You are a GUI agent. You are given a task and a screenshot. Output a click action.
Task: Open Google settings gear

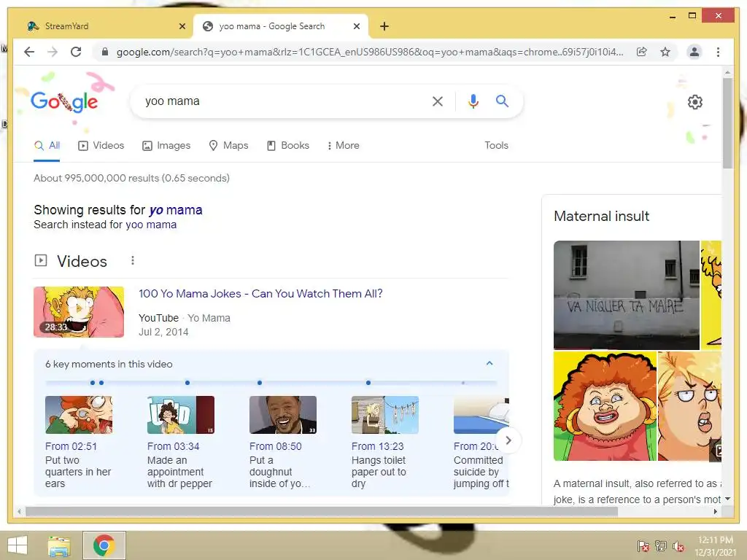(x=695, y=102)
